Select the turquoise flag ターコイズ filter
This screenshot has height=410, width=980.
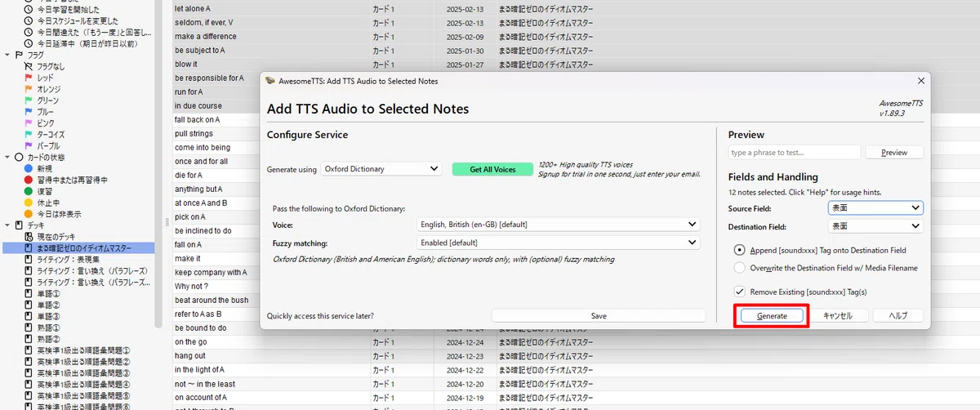pyautogui.click(x=45, y=134)
